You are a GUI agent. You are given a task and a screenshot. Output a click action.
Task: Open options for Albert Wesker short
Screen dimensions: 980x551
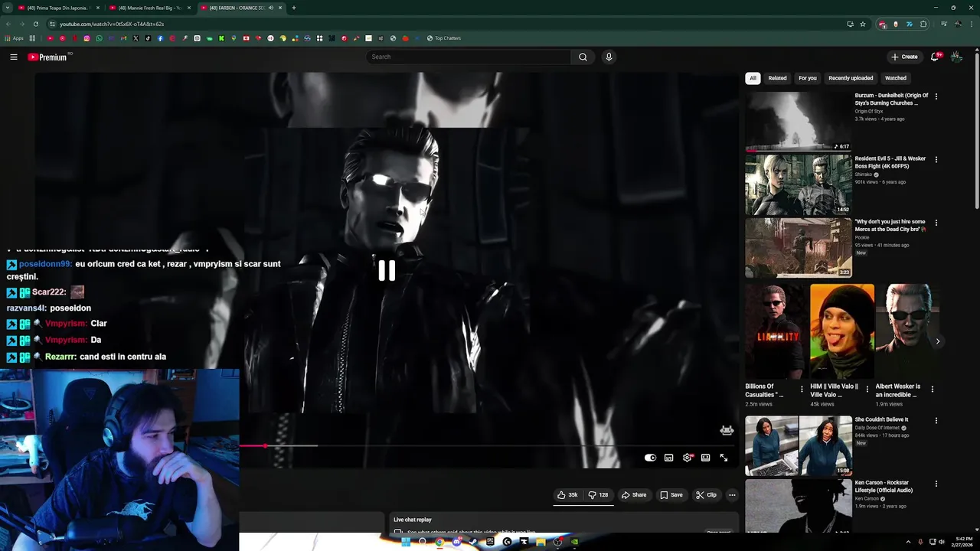click(x=932, y=390)
